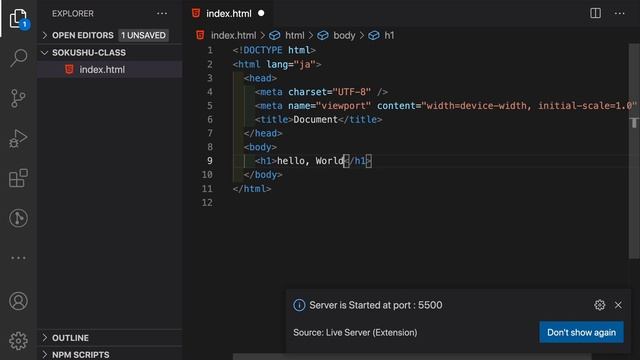Click the HTML5 icon on index.html tab
The width and height of the screenshot is (640, 360).
click(x=196, y=13)
